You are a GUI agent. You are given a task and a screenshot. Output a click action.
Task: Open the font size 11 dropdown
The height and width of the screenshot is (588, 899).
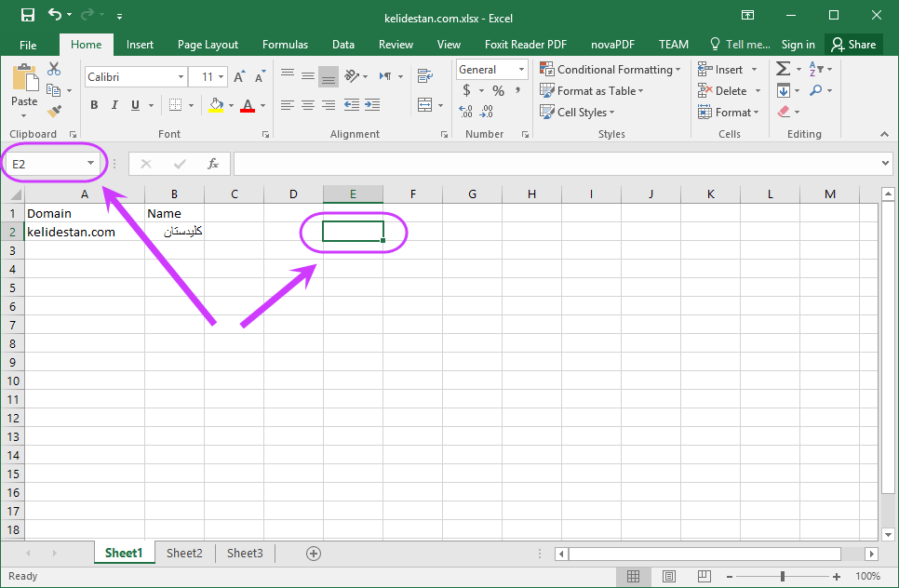click(221, 77)
